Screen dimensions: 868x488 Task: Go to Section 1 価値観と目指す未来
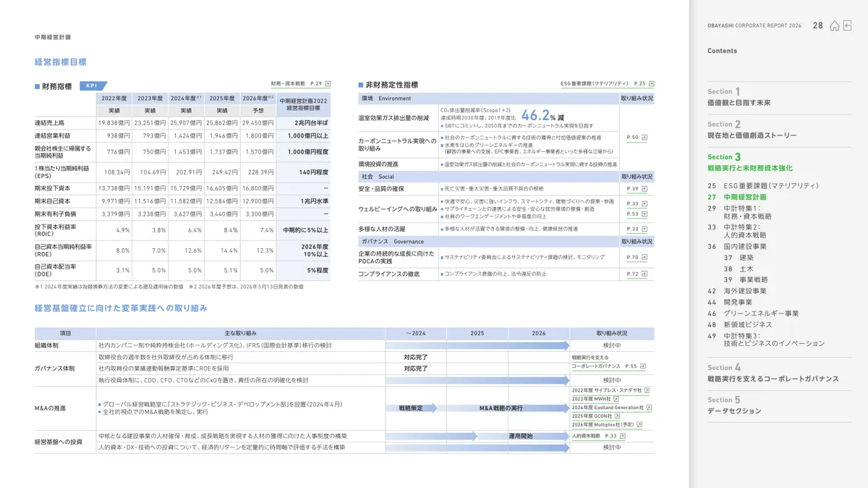point(739,97)
